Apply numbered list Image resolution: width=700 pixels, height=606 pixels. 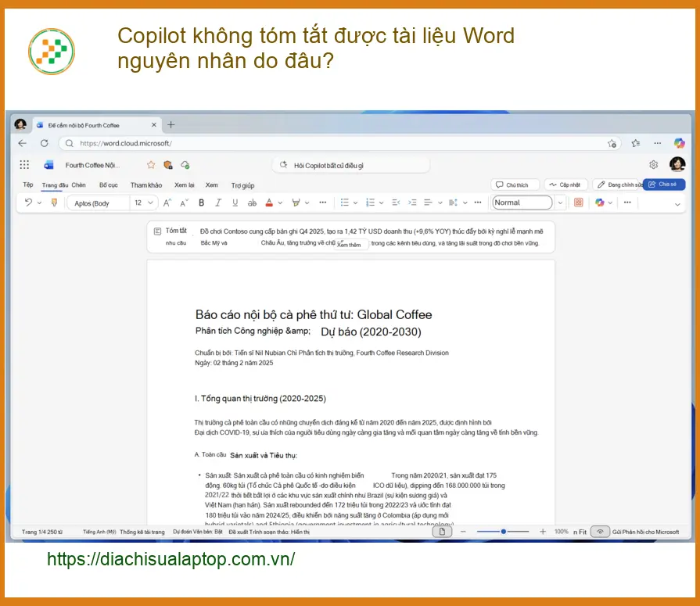click(370, 203)
